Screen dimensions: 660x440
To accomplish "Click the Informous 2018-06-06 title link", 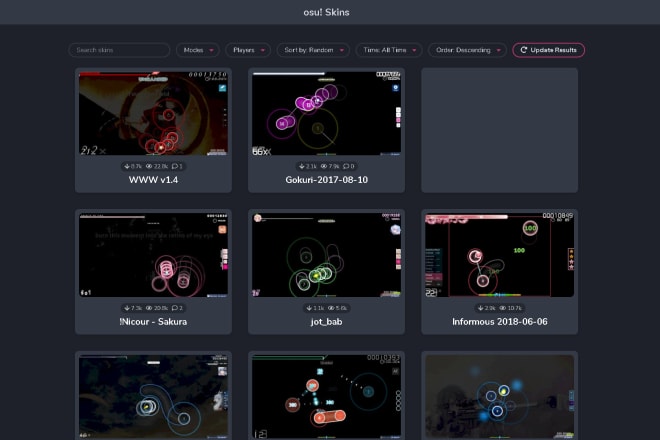I will click(500, 322).
